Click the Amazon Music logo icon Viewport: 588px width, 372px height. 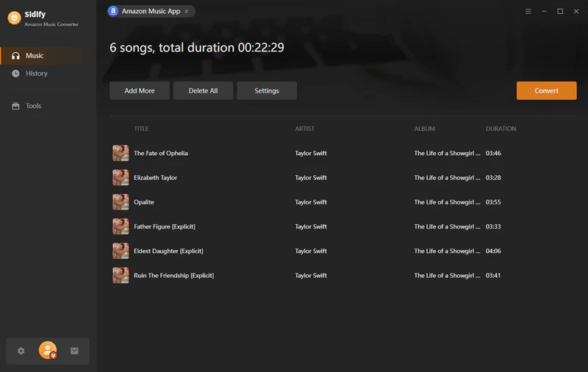113,11
